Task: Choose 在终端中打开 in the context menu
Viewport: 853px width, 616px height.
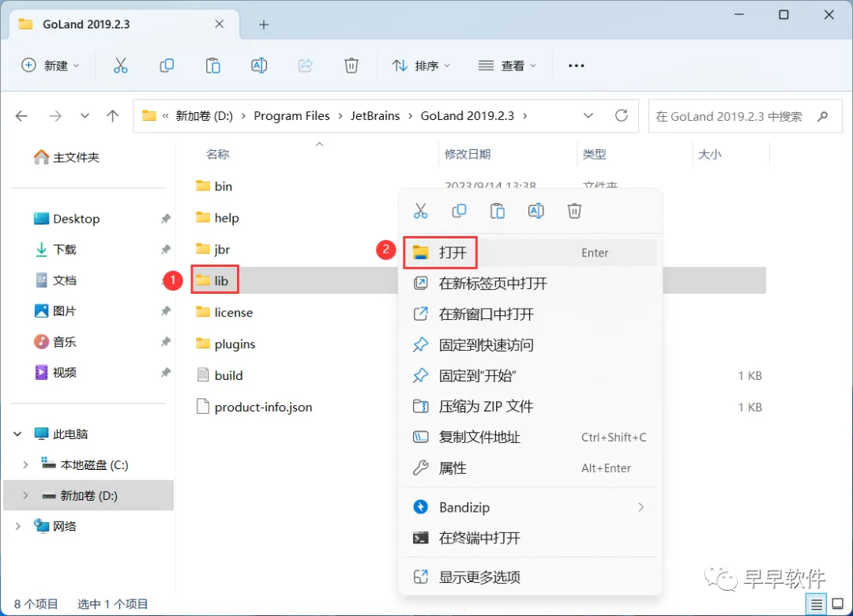Action: 530,538
